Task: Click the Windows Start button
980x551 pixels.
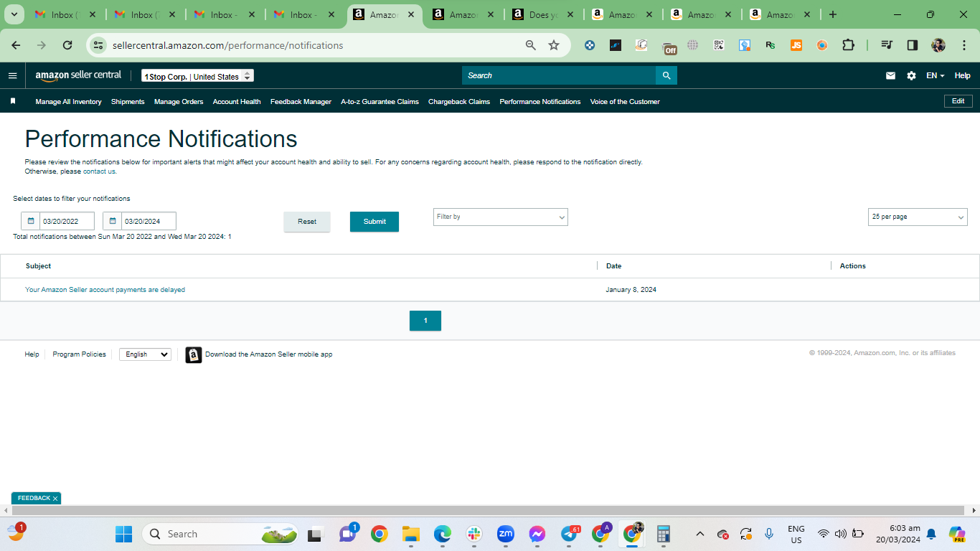Action: (x=123, y=534)
